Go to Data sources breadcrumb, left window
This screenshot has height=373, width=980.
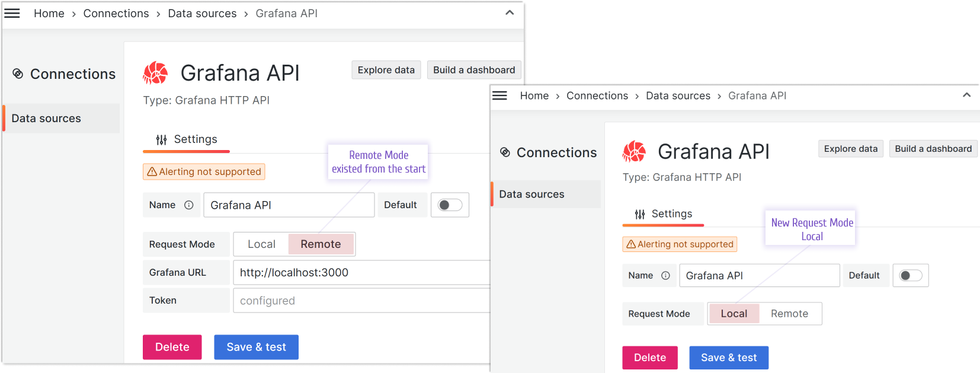[x=202, y=14]
